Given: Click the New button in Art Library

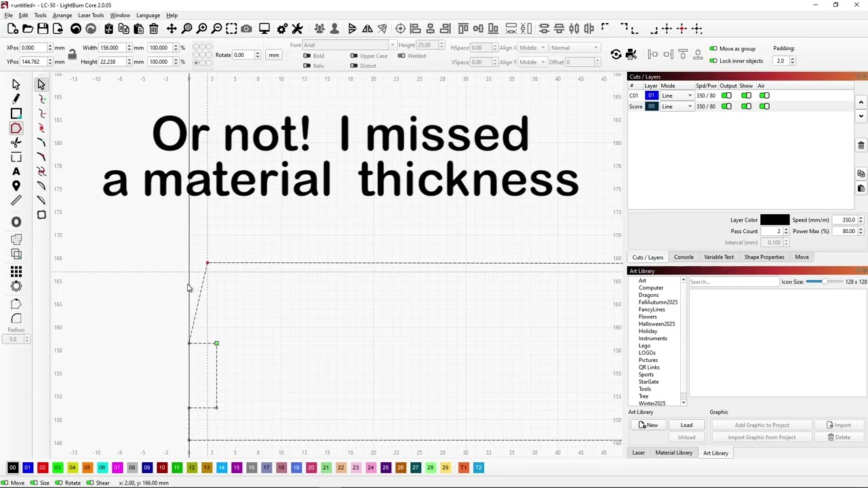Looking at the screenshot, I should pos(648,425).
